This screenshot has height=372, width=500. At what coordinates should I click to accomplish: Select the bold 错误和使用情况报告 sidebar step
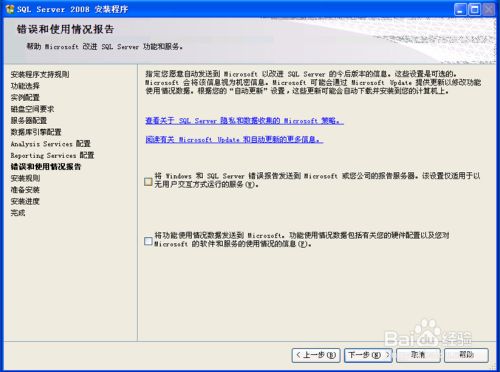46,167
